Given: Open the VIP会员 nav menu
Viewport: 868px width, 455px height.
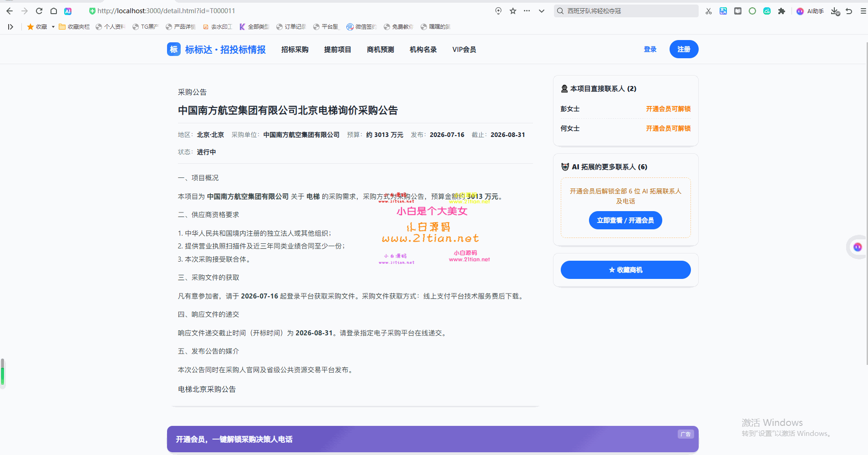Looking at the screenshot, I should click(x=464, y=50).
